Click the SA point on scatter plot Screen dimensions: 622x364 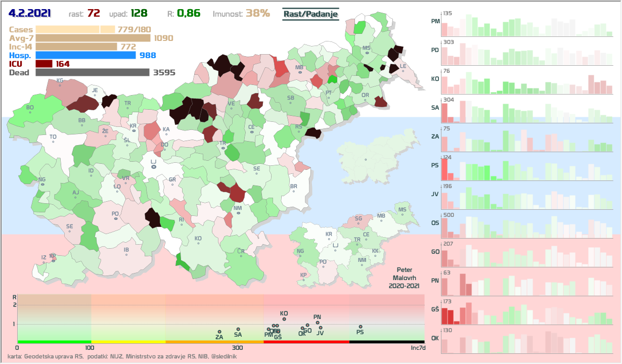(238, 329)
